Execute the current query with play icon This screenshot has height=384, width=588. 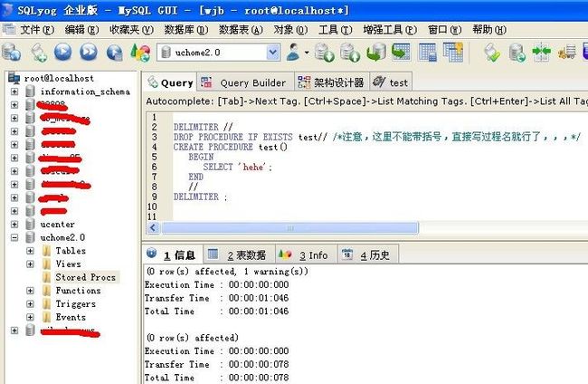pyautogui.click(x=63, y=53)
